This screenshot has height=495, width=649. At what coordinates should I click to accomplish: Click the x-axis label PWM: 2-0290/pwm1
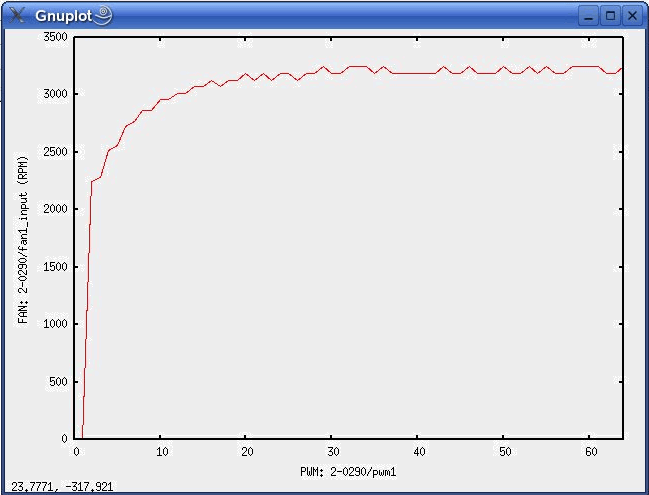pos(349,470)
